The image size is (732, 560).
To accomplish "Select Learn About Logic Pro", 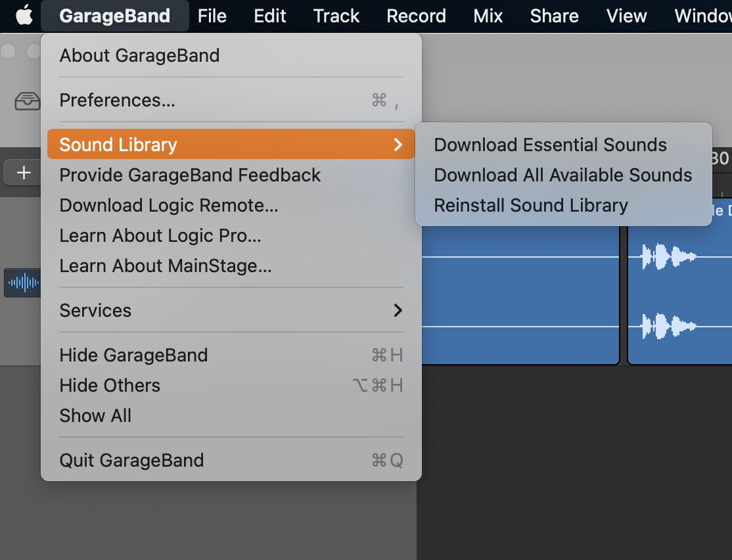I will [x=231, y=236].
